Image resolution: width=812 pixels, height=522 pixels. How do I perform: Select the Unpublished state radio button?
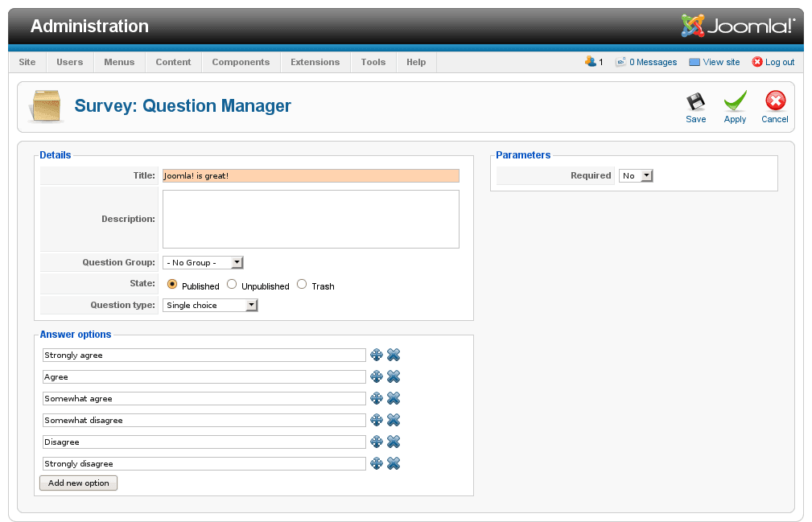click(232, 285)
